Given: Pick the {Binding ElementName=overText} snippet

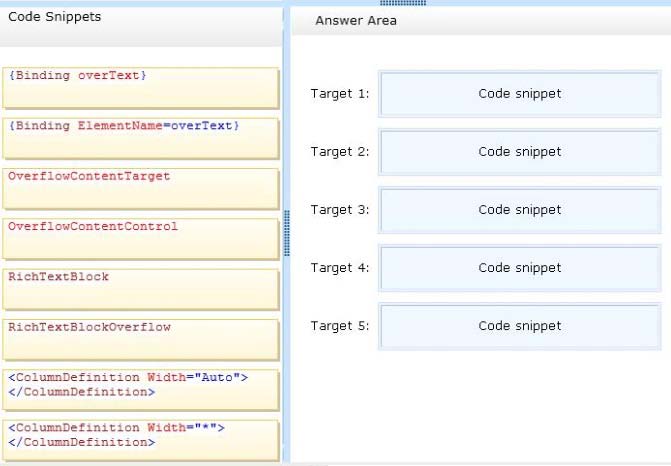Looking at the screenshot, I should click(141, 138).
